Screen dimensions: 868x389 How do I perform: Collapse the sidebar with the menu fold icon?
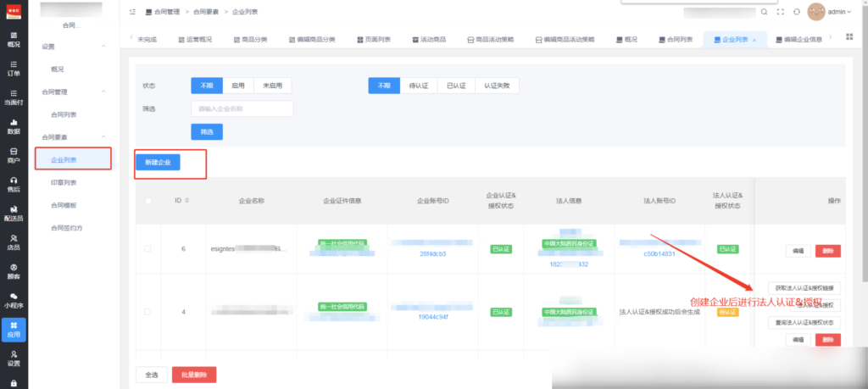pyautogui.click(x=131, y=12)
